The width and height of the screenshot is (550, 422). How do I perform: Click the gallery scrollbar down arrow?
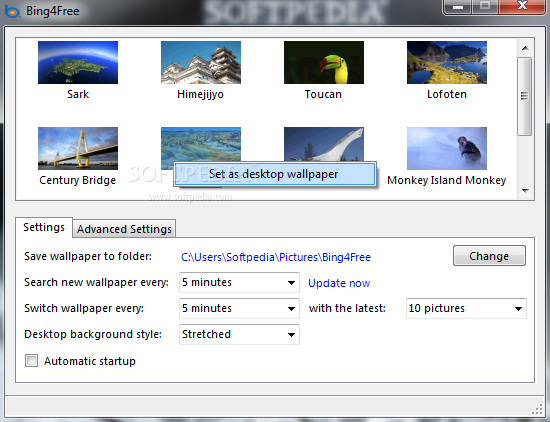[525, 191]
